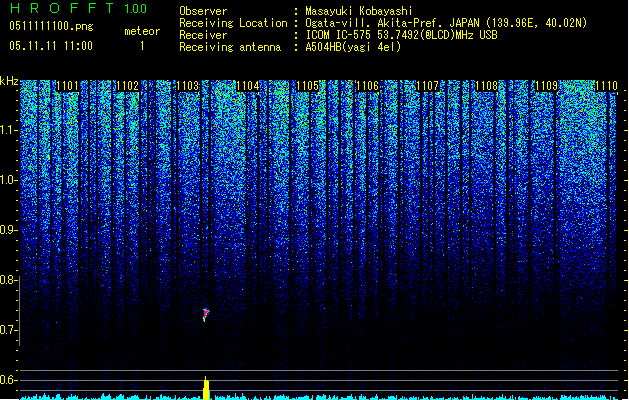Click the Receiving antenna field label

point(230,47)
